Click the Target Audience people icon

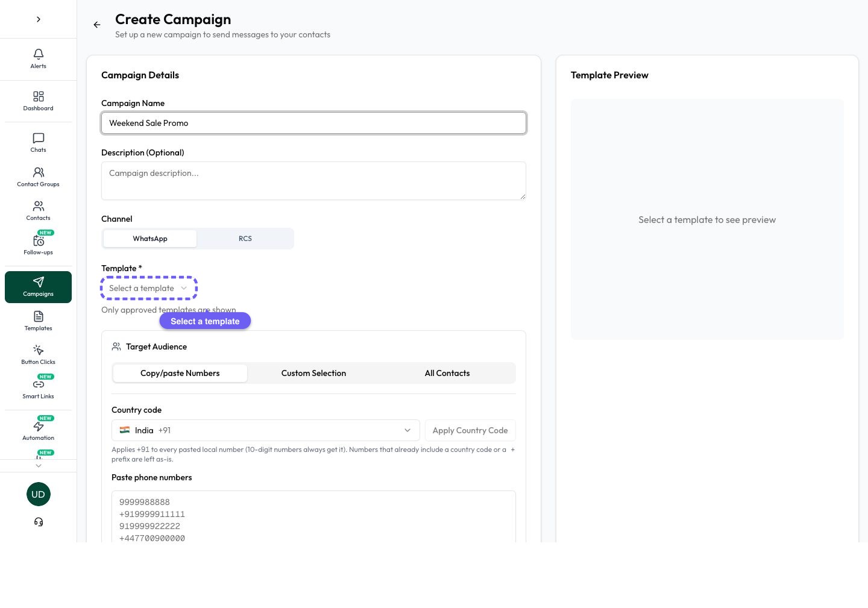[x=116, y=346]
